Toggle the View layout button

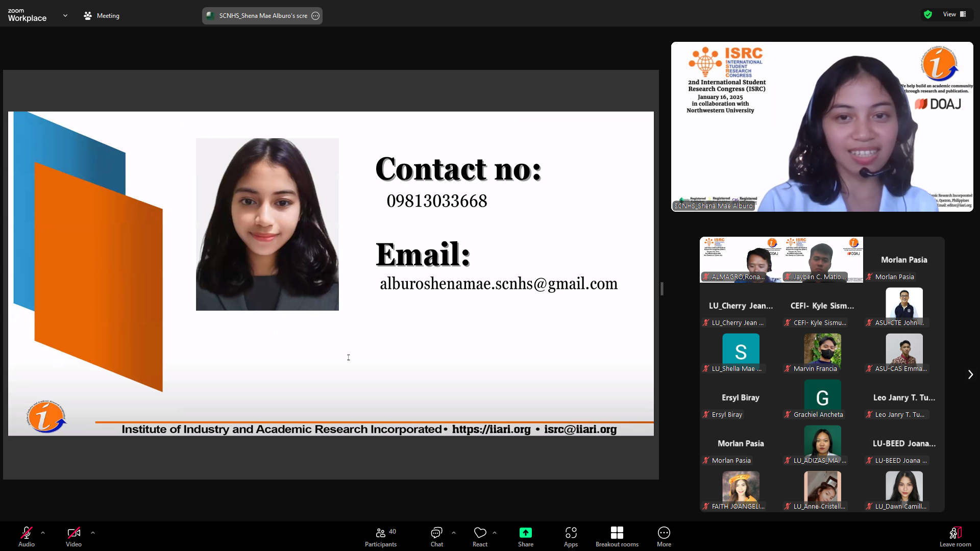(x=954, y=14)
